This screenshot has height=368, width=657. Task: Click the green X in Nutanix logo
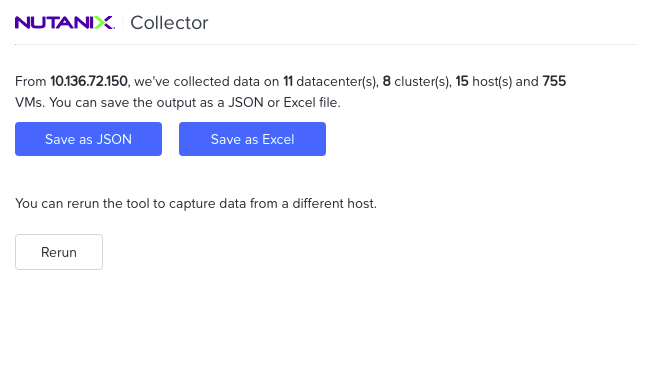(103, 23)
